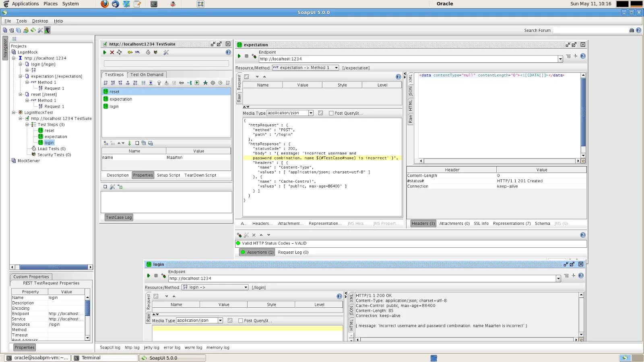Add assertion in expectation request toolbar
Viewport: 644px width, 362px height.
[x=254, y=56]
